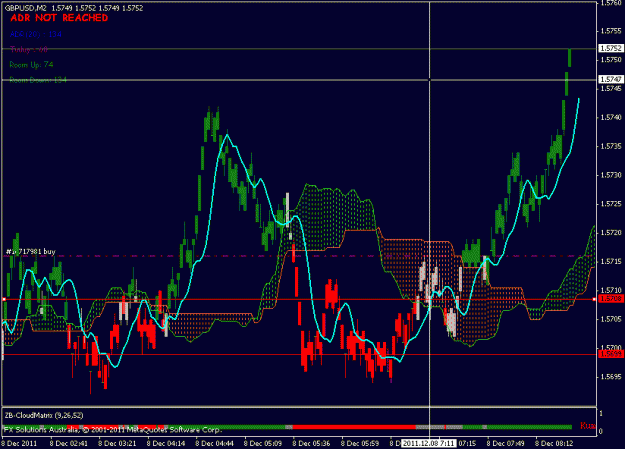
Task: Select the '8 Dec 2011' time axis label
Action: [19, 443]
